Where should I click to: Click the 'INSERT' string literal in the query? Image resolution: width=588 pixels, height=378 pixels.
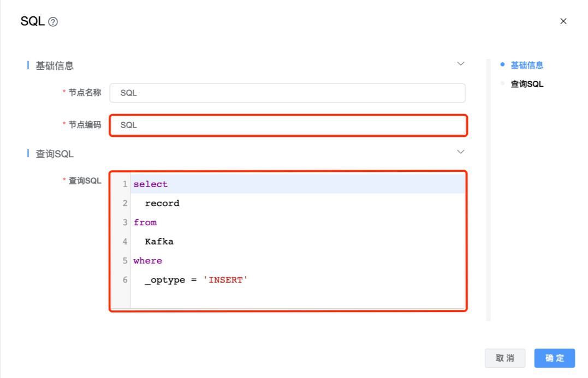pyautogui.click(x=225, y=280)
